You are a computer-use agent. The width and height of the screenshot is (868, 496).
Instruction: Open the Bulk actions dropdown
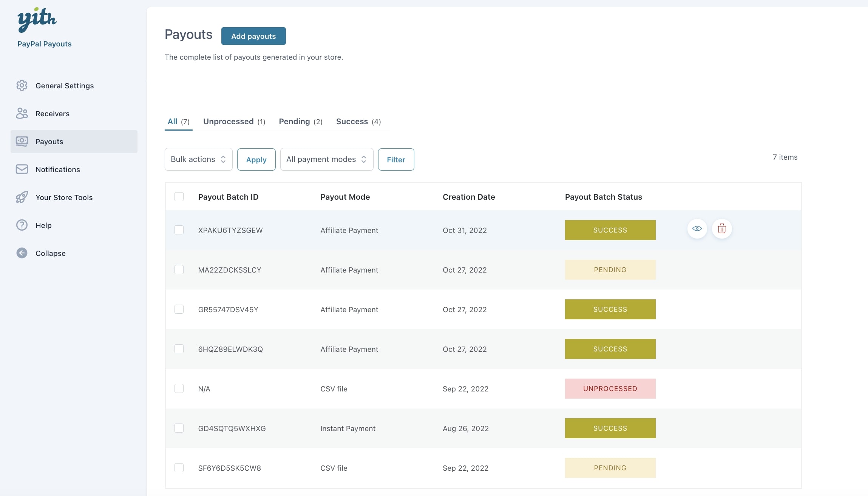tap(199, 159)
